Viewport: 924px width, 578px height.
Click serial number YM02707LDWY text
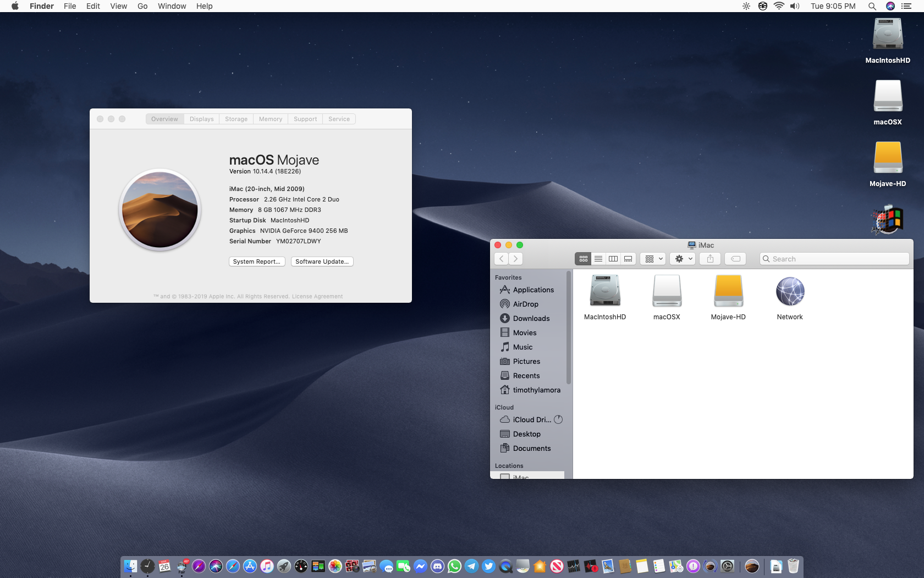[298, 241]
